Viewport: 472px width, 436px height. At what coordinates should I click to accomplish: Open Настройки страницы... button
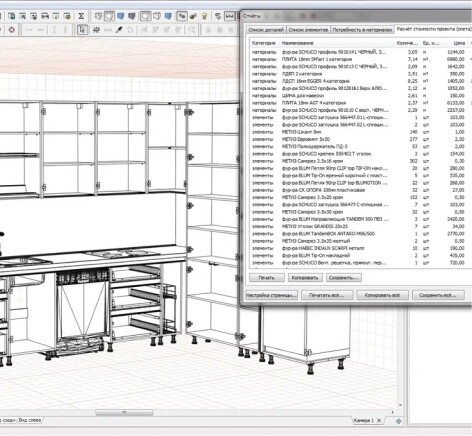271,295
